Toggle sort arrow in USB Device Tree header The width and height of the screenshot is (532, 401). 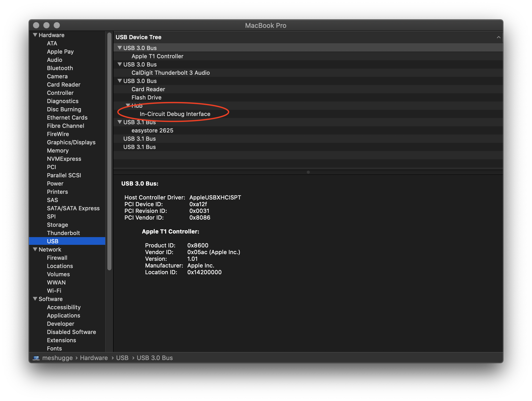(x=498, y=37)
